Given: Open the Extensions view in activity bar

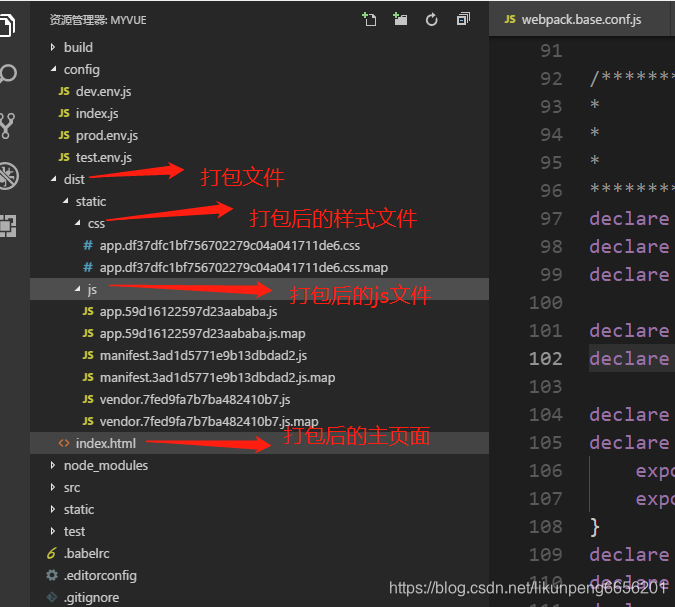Looking at the screenshot, I should point(8,226).
